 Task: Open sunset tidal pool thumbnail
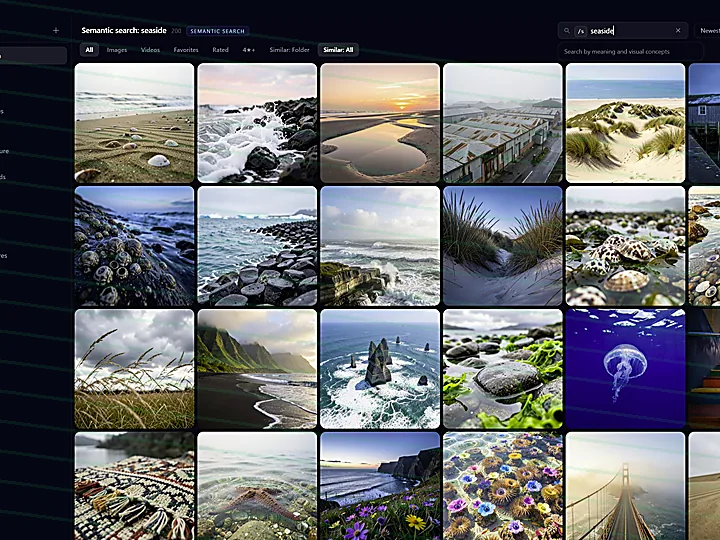click(x=380, y=123)
